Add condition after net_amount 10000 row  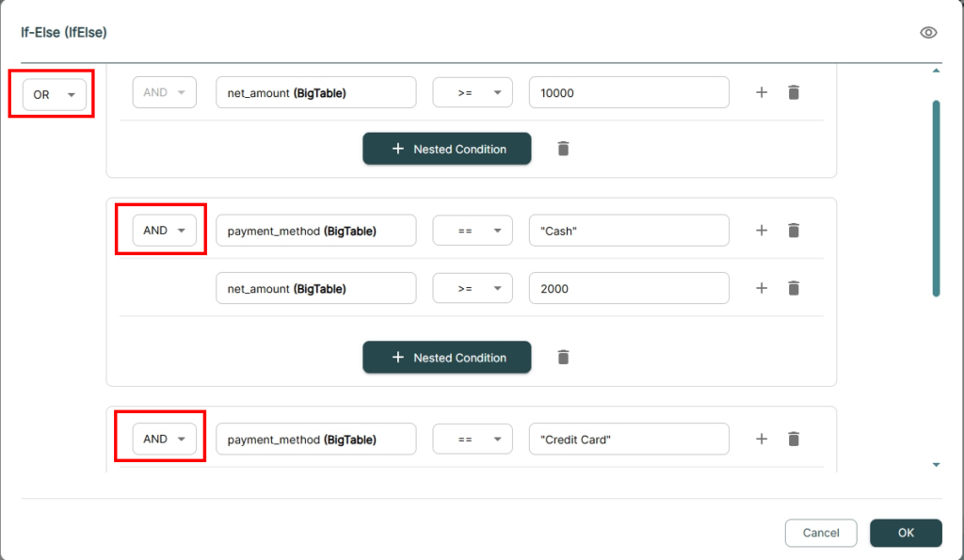tap(761, 92)
